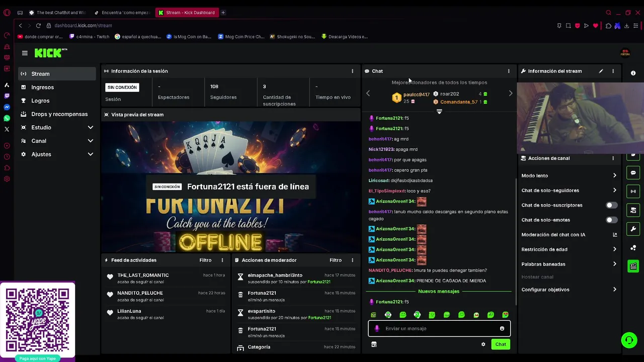Click THE_LAST_ROMANTIC in activity feed
This screenshot has width=644, height=362.
coord(143,276)
